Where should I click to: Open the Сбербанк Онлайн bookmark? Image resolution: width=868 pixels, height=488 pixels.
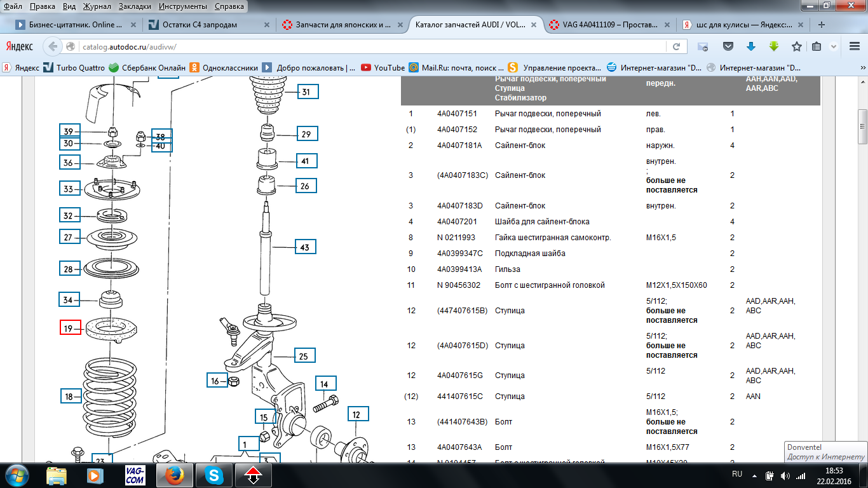(x=147, y=67)
